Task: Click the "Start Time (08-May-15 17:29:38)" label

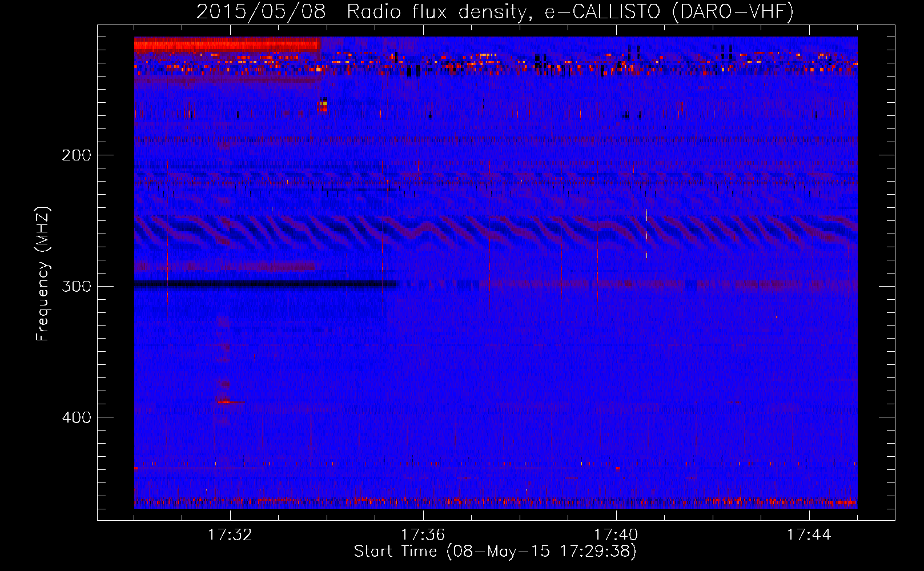Action: pyautogui.click(x=495, y=552)
